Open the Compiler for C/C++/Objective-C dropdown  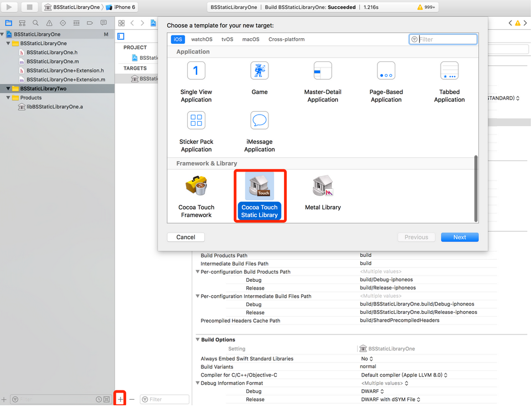404,375
